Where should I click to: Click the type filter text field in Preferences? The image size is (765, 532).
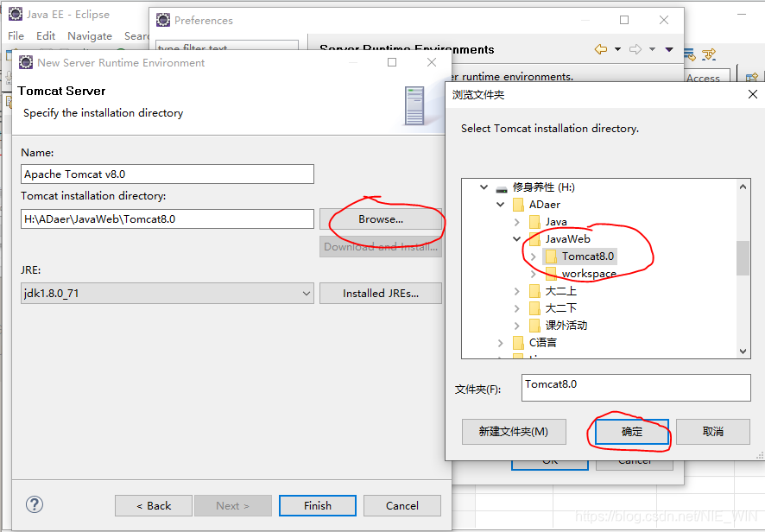tap(227, 46)
